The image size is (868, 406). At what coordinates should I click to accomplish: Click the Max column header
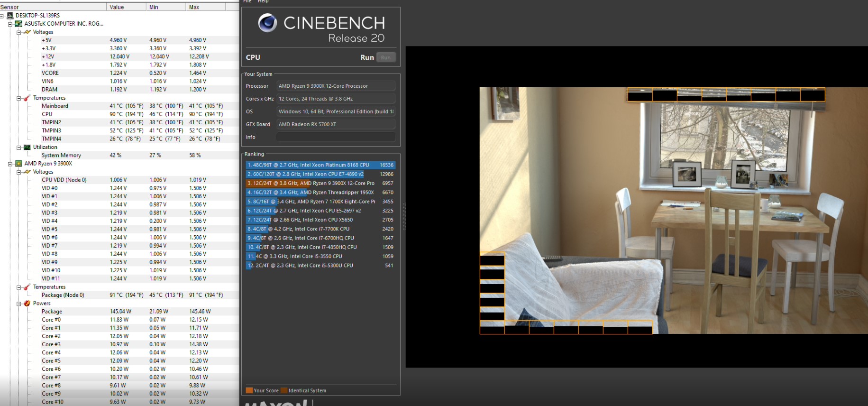point(206,7)
